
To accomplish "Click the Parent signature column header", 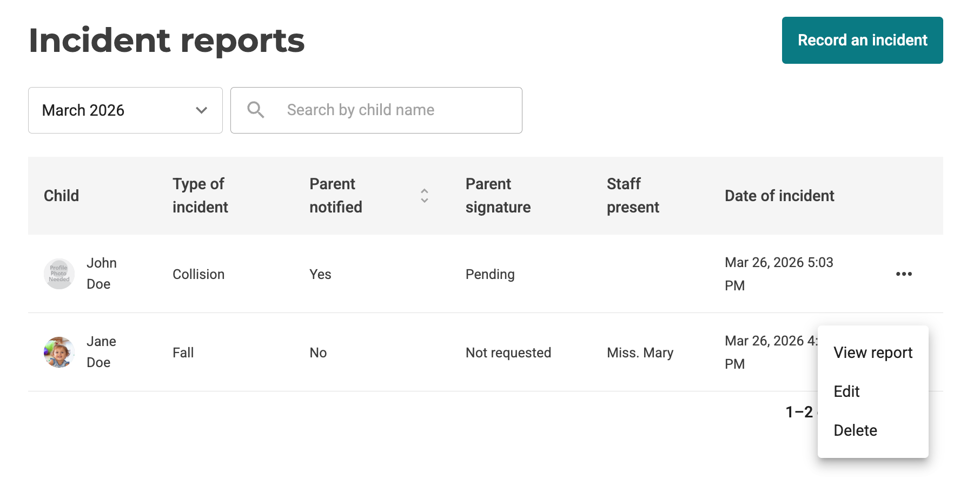I will pos(498,195).
